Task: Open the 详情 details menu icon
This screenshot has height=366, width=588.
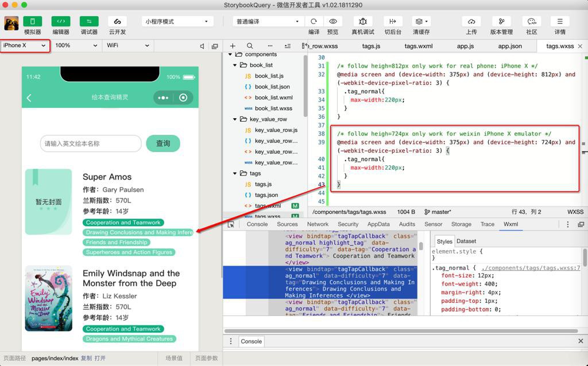Action: click(x=560, y=21)
